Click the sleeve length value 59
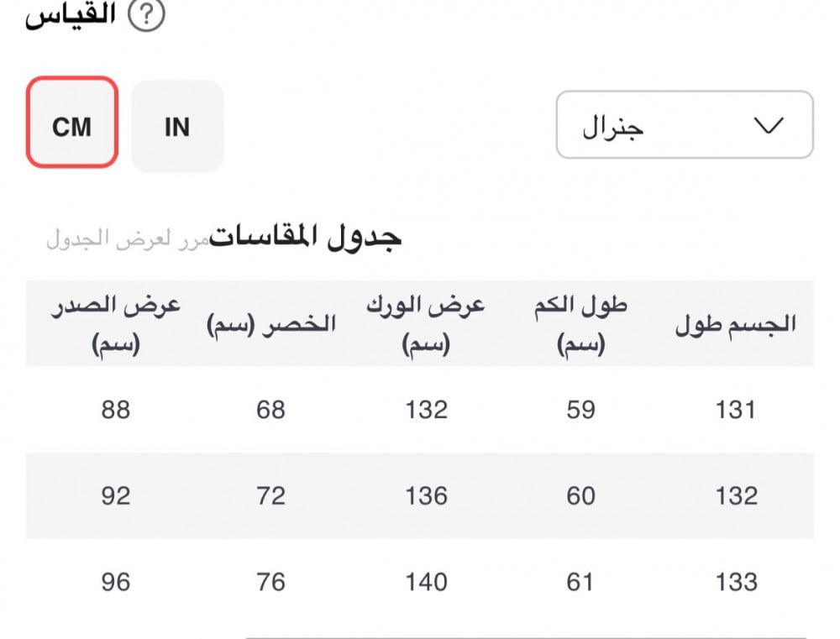The height and width of the screenshot is (639, 840). (x=580, y=410)
